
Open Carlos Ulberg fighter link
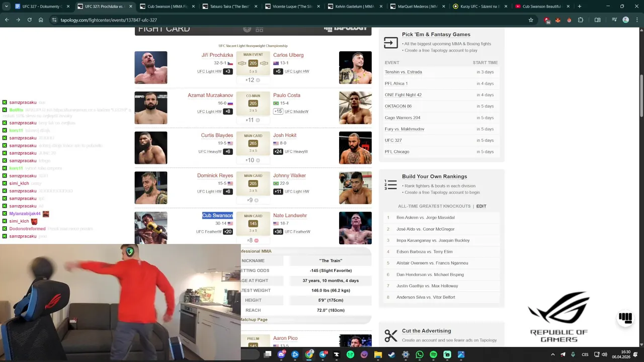288,55
